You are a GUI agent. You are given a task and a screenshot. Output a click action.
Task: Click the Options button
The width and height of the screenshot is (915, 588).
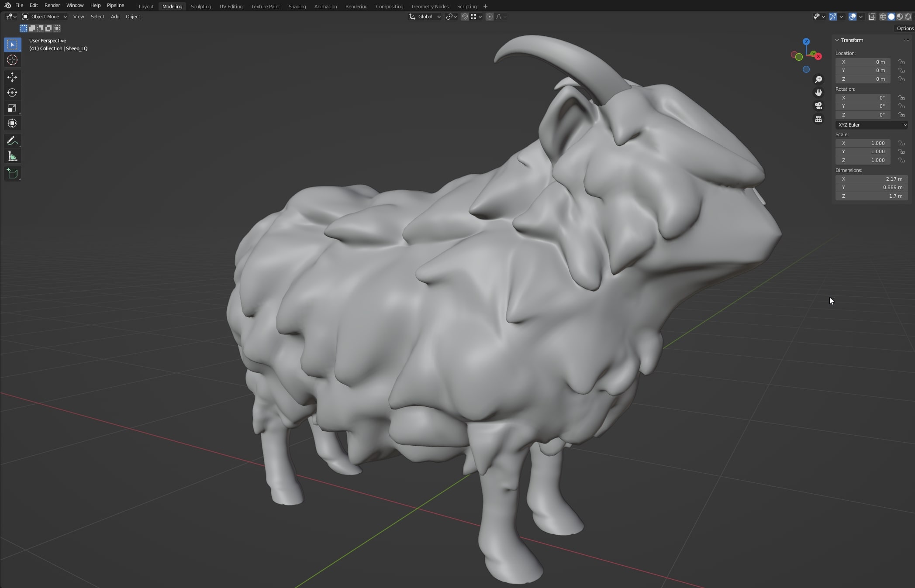pos(905,28)
